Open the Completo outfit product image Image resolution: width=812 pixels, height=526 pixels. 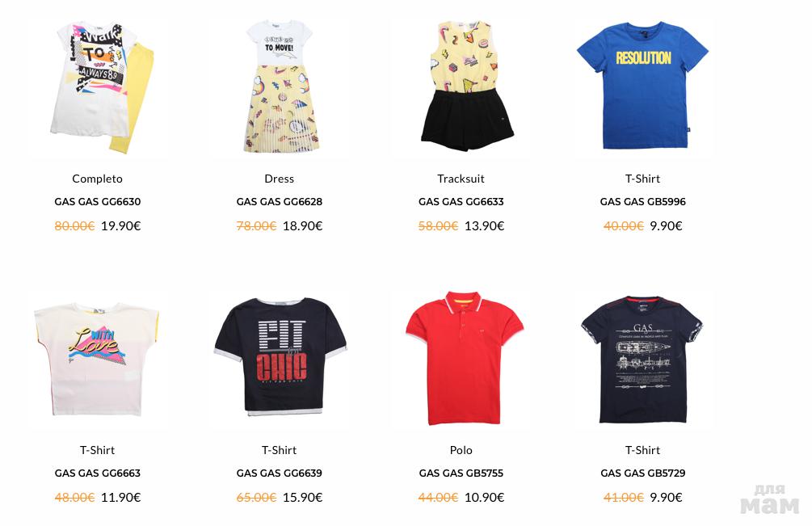[98, 89]
